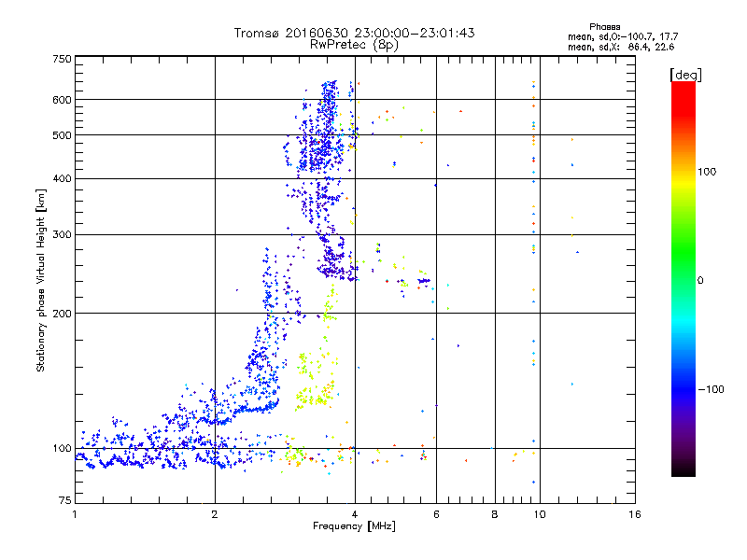Click the y-axis label 'Stationary phase Virtual Height [km]'
This screenshot has height=560, width=747.
[x=40, y=280]
